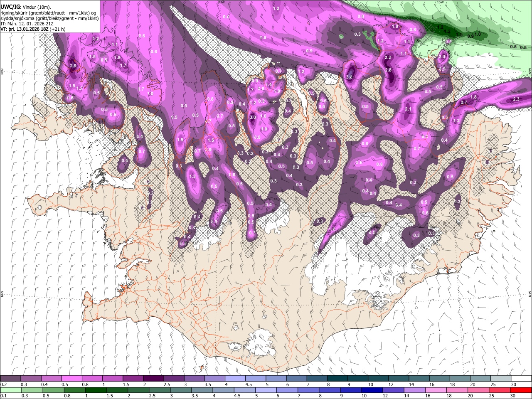Click the '0.1' label under the green legend
This screenshot has height=399, width=532.
[3, 396]
